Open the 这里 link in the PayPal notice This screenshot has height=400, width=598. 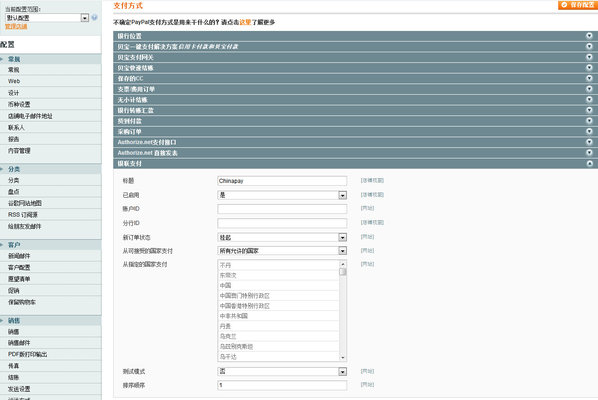point(245,22)
